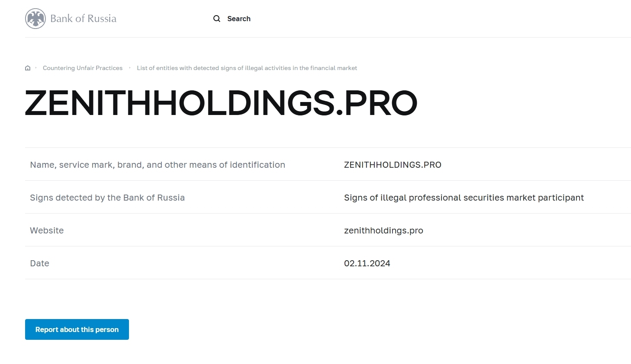Select the 'Signs detected by the Bank of Russia' label

tap(107, 198)
